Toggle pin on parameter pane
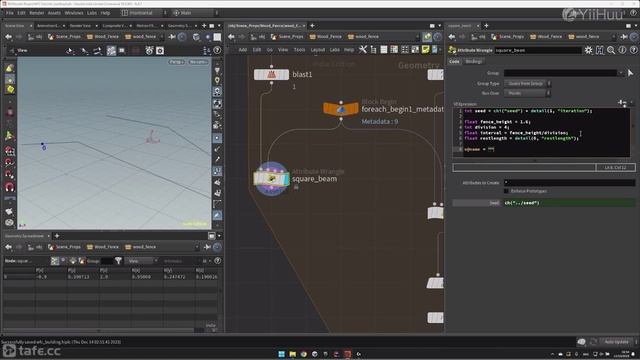The width and height of the screenshot is (640, 360). 624,37
